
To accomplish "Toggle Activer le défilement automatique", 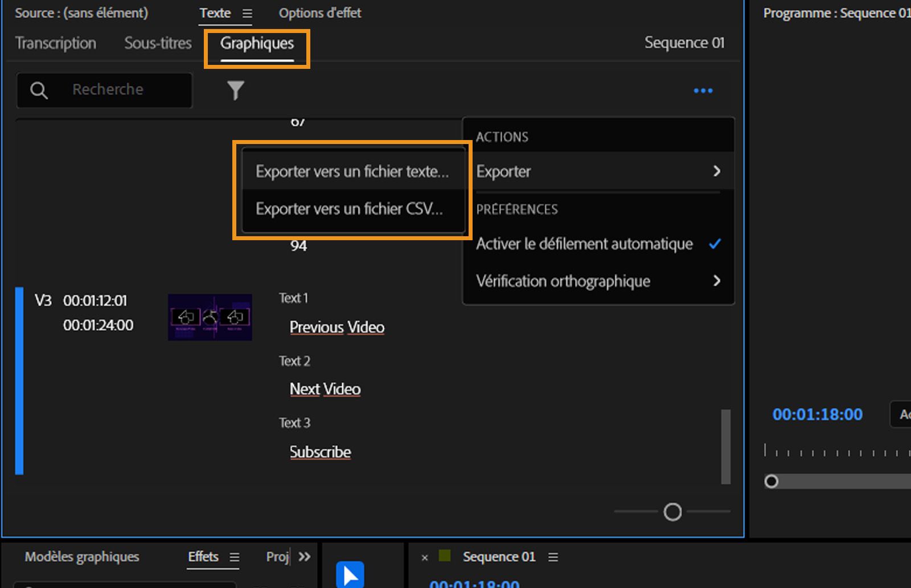I will tap(598, 244).
